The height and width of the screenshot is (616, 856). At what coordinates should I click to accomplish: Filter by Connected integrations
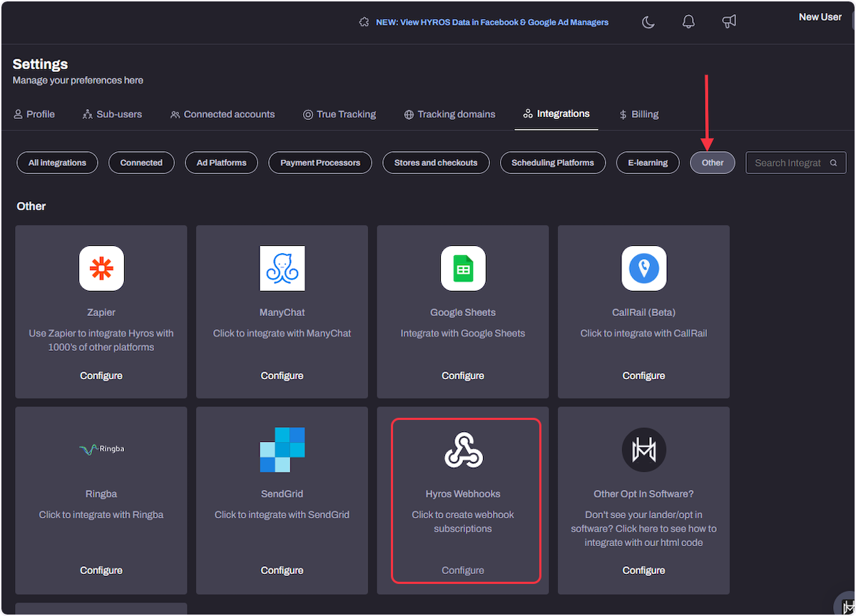point(141,163)
